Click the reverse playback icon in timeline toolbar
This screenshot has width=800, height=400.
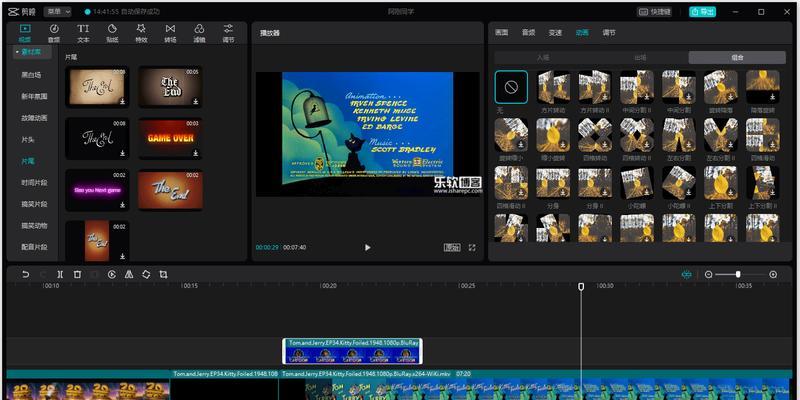click(x=112, y=274)
